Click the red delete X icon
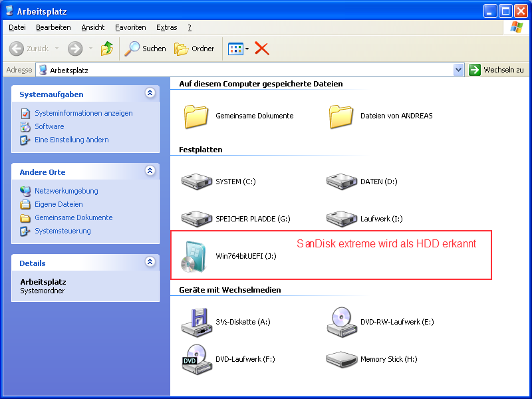This screenshot has height=399, width=532. (x=261, y=49)
